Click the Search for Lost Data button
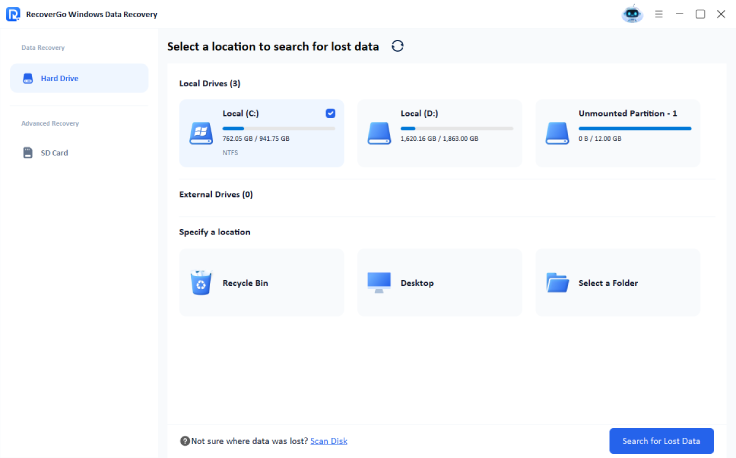Image resolution: width=736 pixels, height=458 pixels. 661,441
